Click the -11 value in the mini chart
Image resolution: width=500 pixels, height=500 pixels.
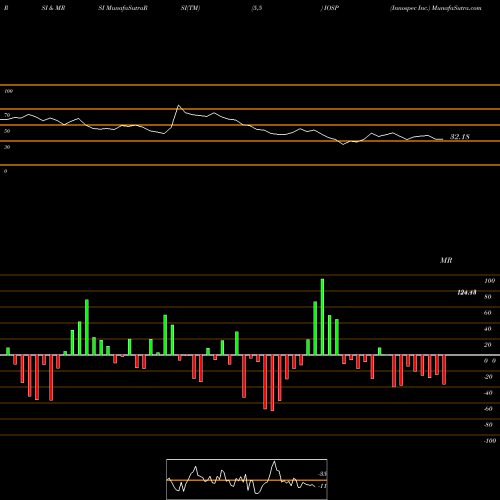coord(322,486)
